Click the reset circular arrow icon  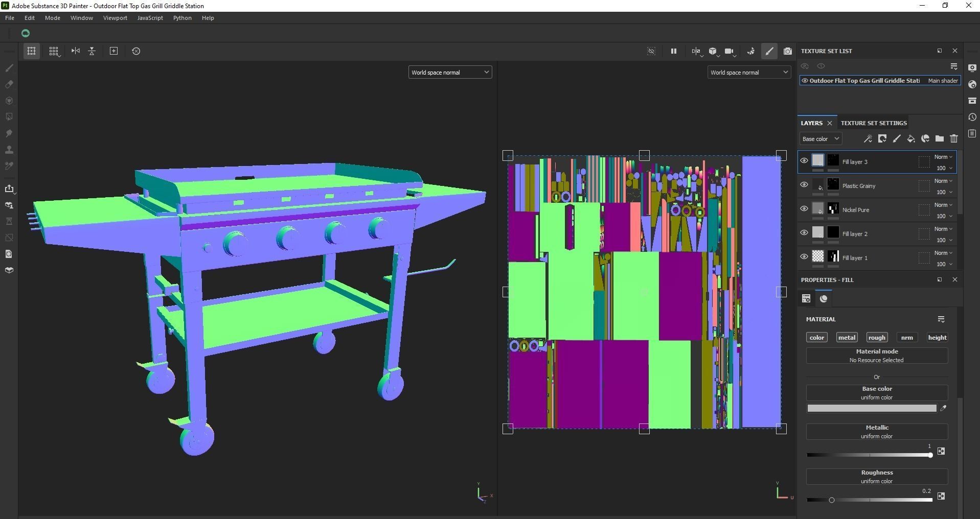(136, 51)
